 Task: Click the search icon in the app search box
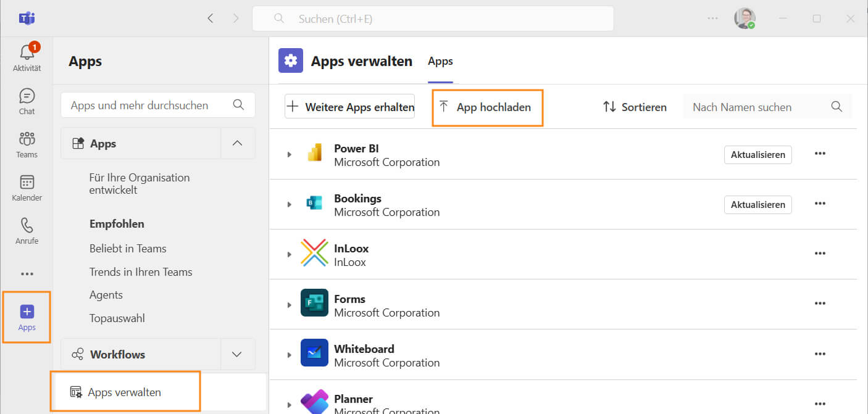point(238,105)
